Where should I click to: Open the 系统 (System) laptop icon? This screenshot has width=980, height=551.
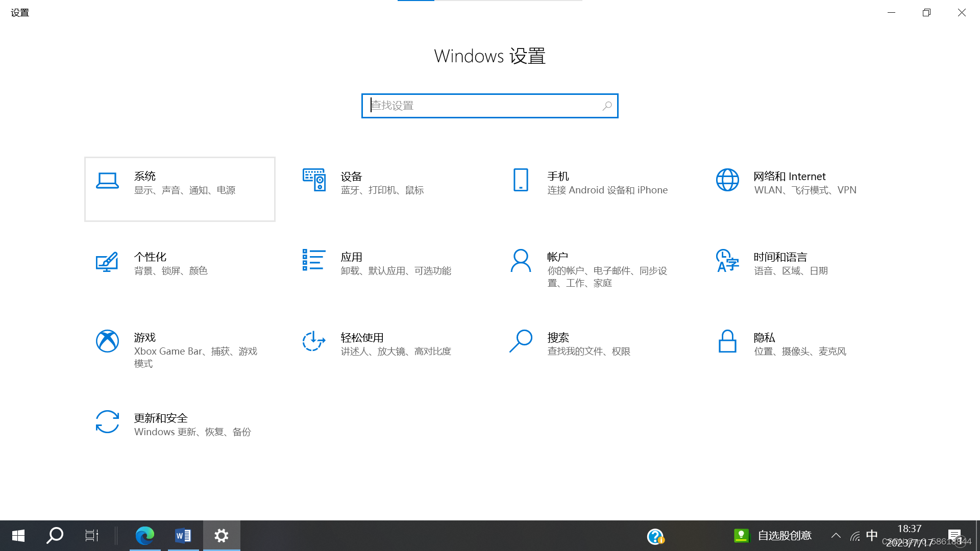(107, 181)
